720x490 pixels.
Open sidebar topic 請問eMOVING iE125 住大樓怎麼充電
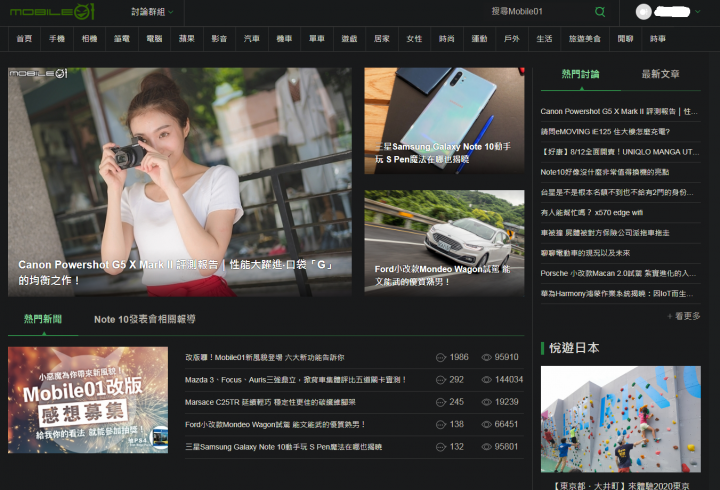[x=605, y=132]
